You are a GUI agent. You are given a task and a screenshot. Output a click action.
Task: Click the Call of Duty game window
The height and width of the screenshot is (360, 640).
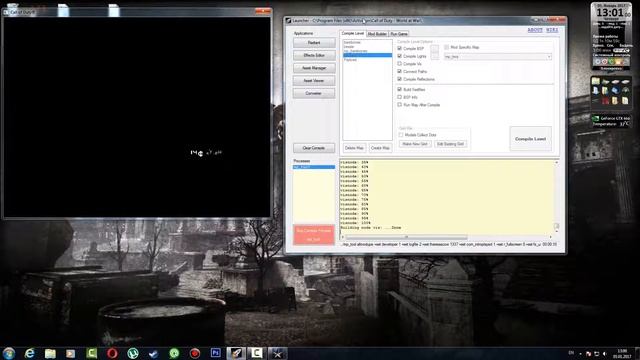tap(137, 117)
